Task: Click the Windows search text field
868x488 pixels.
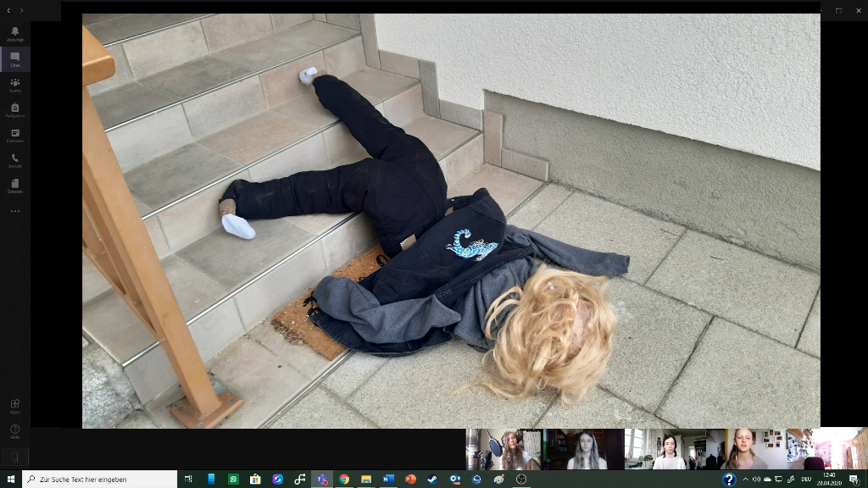Action: [100, 480]
